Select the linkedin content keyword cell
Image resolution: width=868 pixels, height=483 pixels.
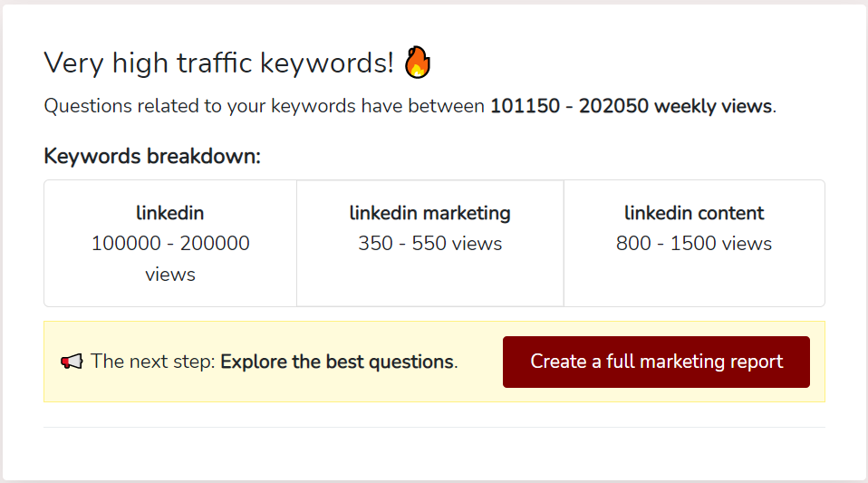694,243
